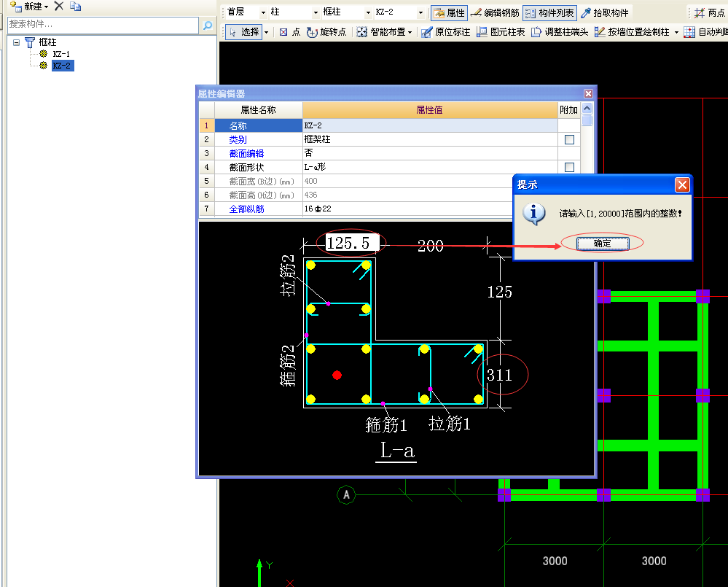The width and height of the screenshot is (728, 587).
Task: Close the 属性编辑器 window
Action: (x=588, y=94)
